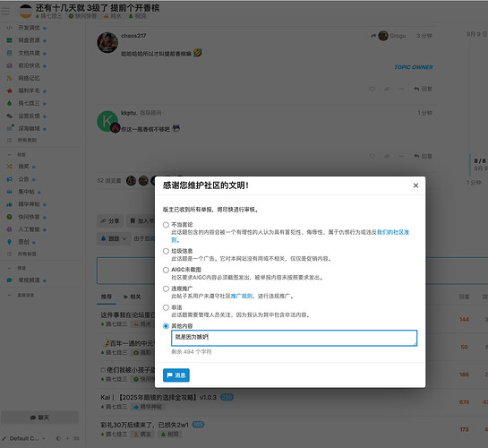Click the site logo in the header
Screen dimensions: 488x448
pos(25,12)
